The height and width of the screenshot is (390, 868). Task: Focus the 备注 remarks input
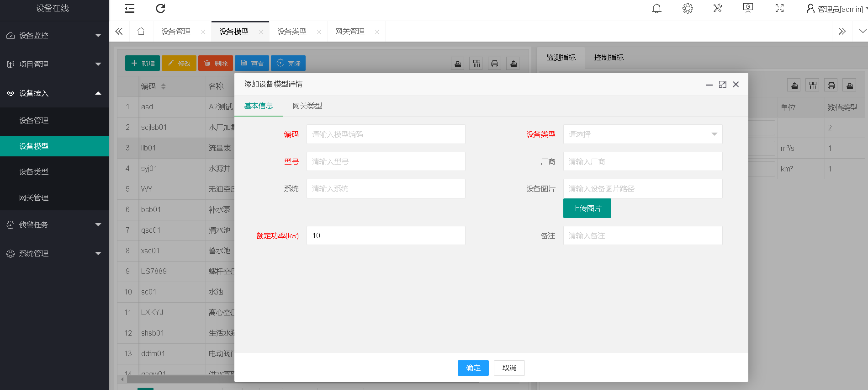[x=643, y=235]
